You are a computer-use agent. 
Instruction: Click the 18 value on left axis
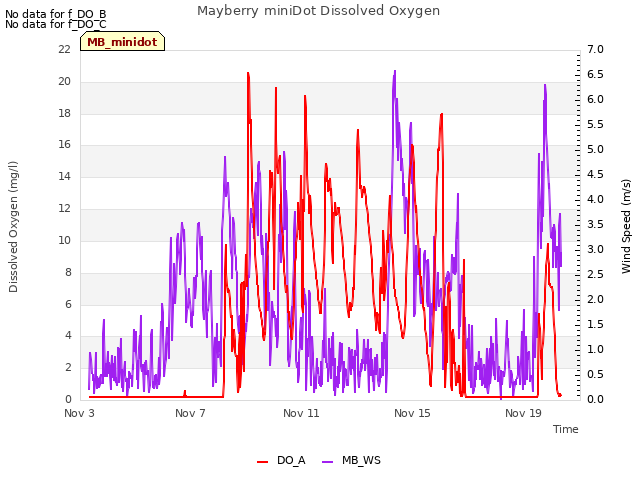64,113
